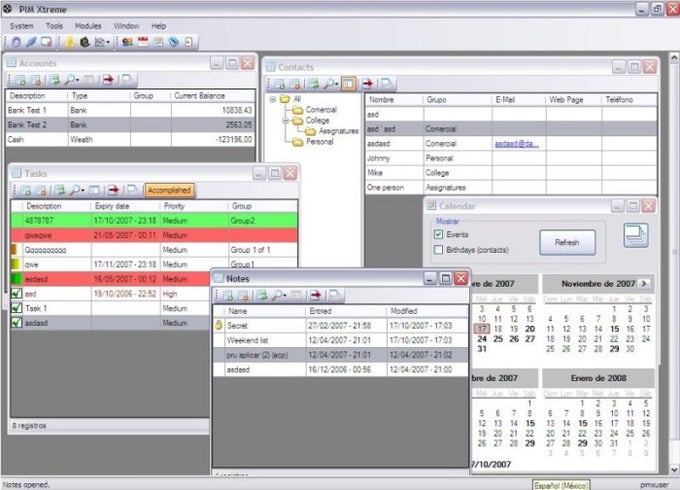Select the 'Cash' account row
The height and width of the screenshot is (490, 680).
click(130, 139)
